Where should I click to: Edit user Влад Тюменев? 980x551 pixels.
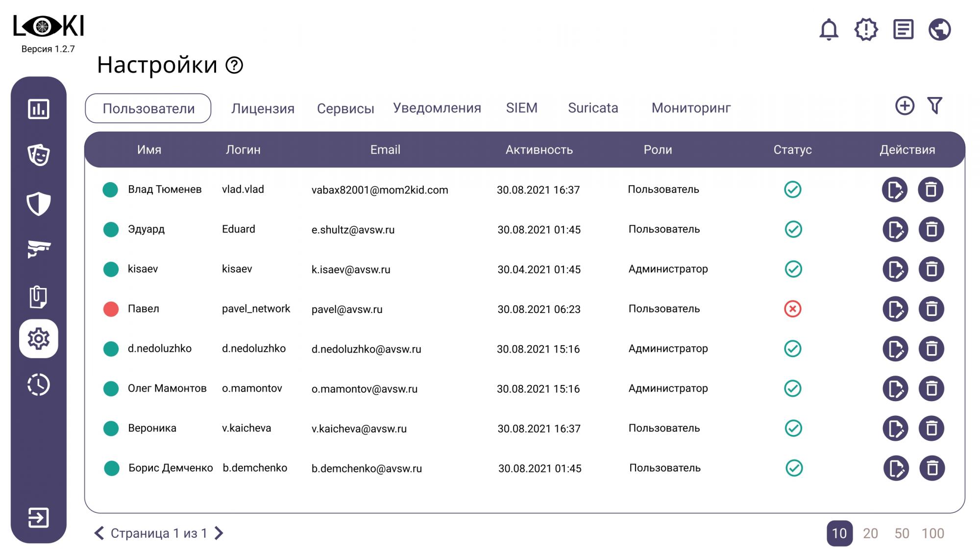(x=894, y=190)
